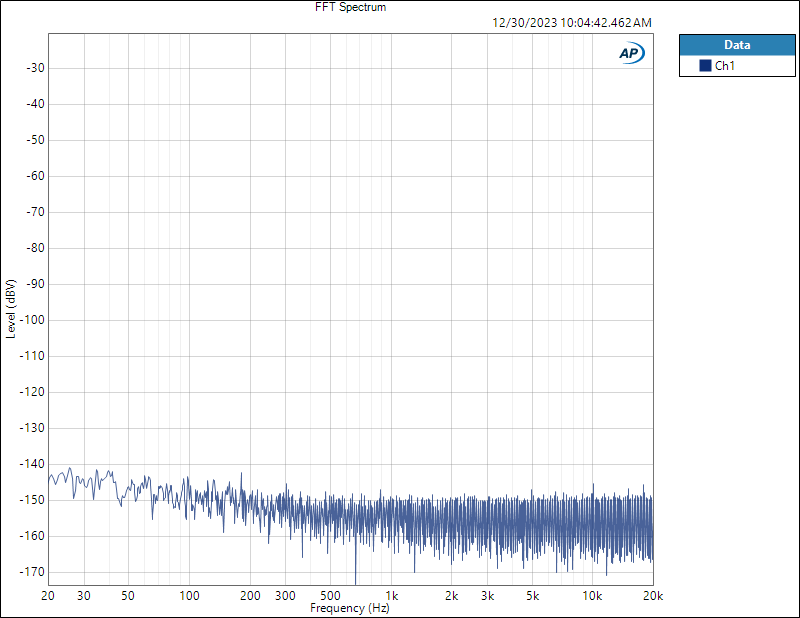
Task: Click the 200 Hz X-axis tick label
Action: [250, 596]
